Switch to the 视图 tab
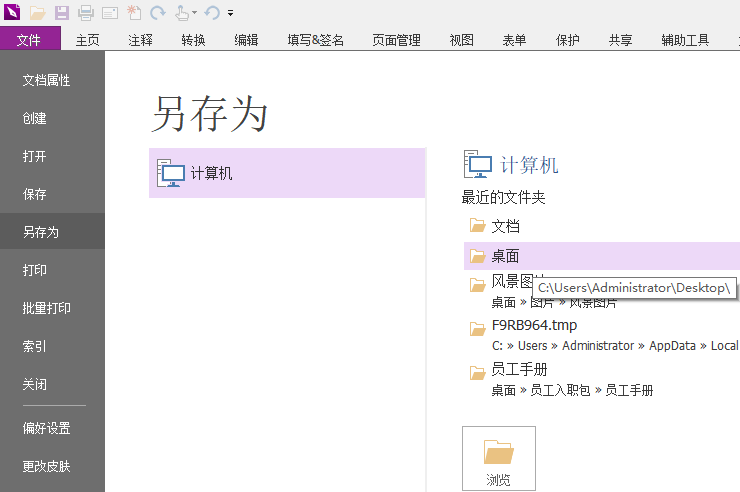 coord(462,40)
